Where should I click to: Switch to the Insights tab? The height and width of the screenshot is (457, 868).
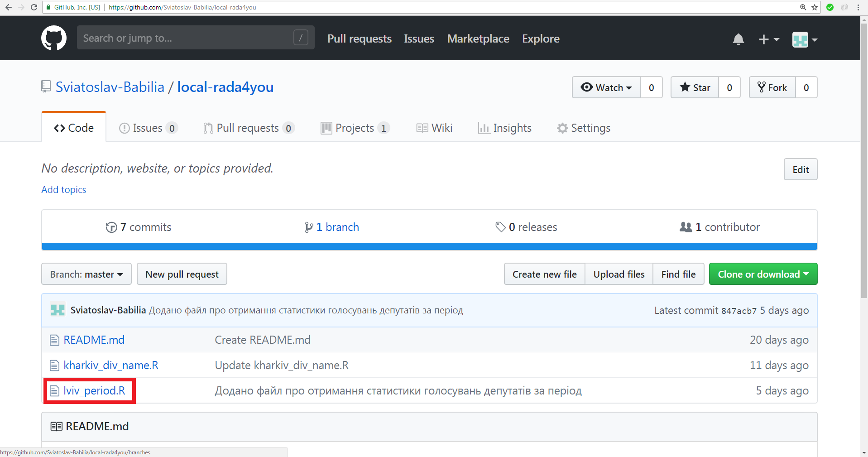(x=505, y=128)
